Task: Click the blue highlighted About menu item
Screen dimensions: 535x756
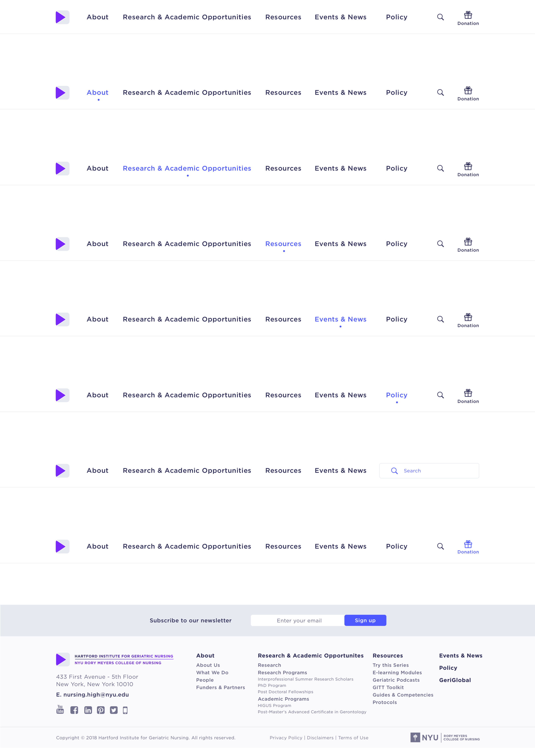Action: point(98,93)
